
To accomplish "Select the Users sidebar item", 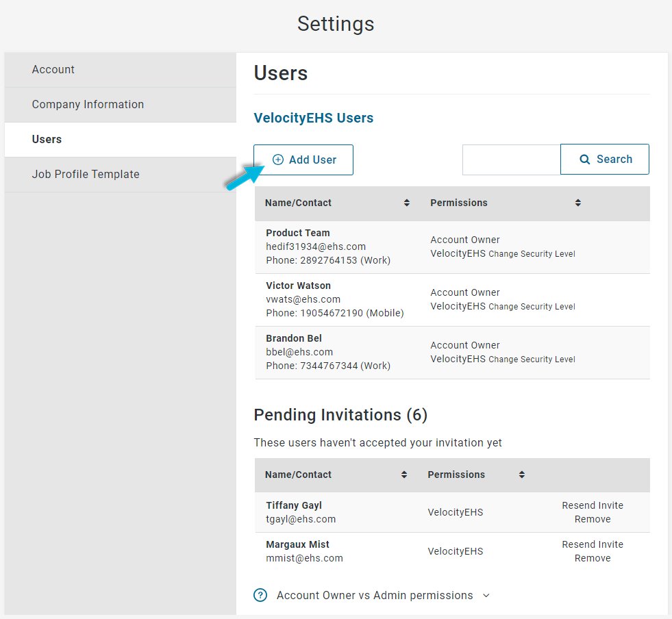I will [x=47, y=140].
